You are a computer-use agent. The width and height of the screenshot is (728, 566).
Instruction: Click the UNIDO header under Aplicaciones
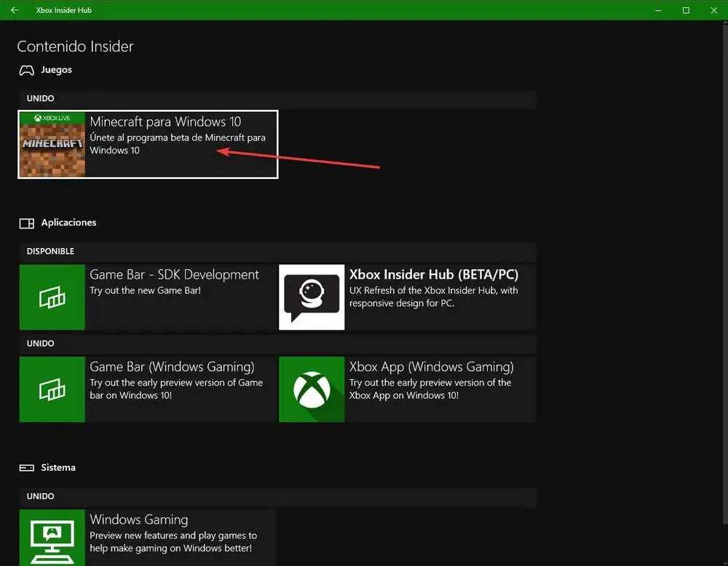[277, 344]
